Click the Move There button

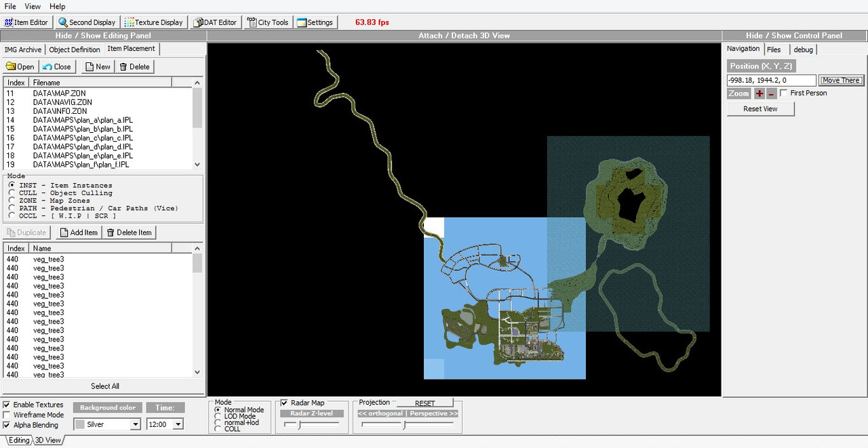(841, 80)
